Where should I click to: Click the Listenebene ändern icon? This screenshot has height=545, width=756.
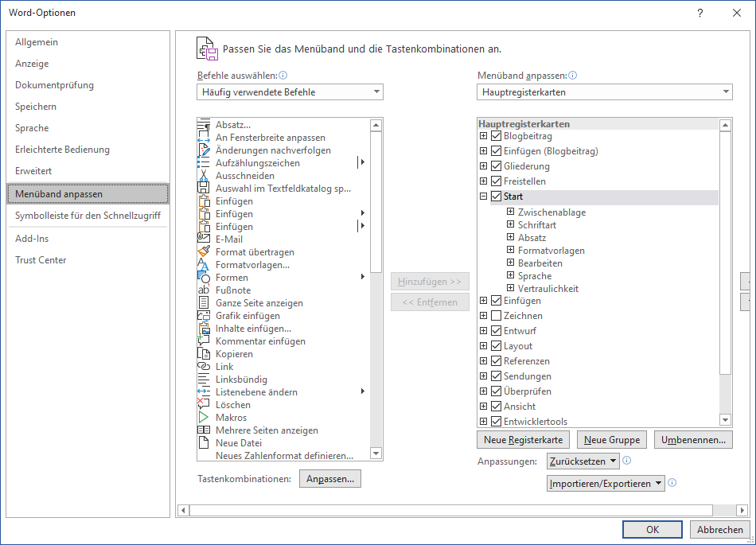point(204,391)
